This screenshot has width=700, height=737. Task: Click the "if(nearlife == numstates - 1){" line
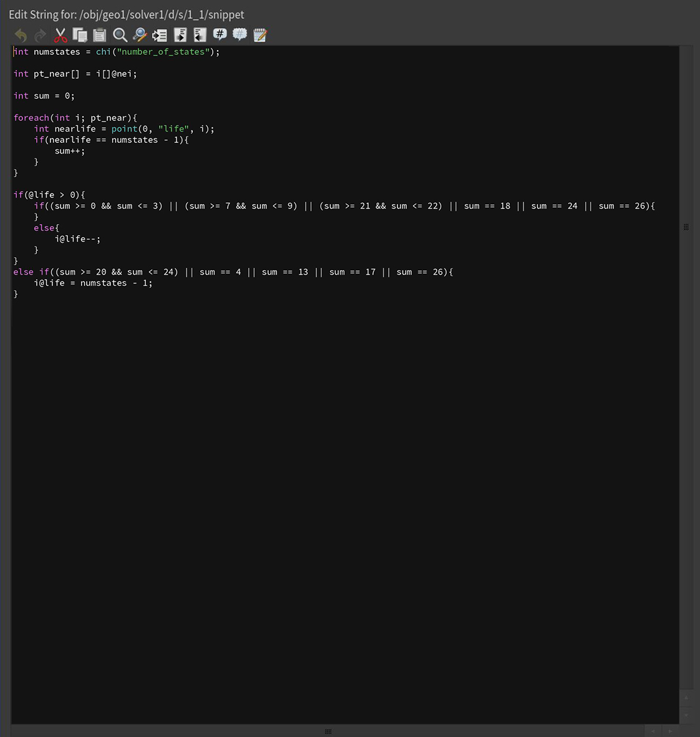pyautogui.click(x=111, y=140)
